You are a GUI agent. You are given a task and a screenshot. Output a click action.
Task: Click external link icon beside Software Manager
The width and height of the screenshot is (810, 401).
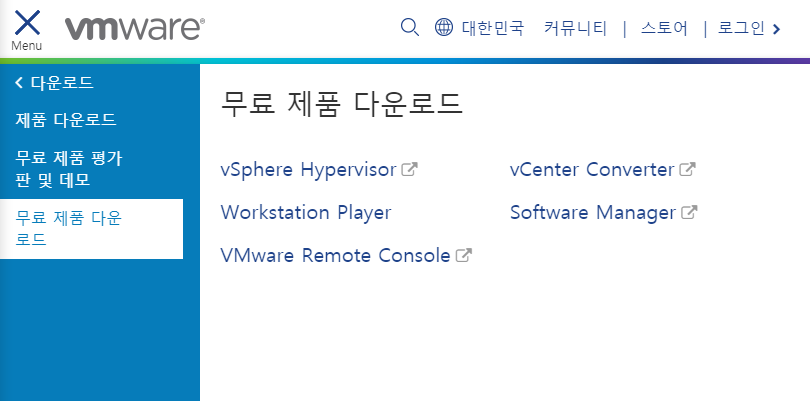tap(689, 212)
